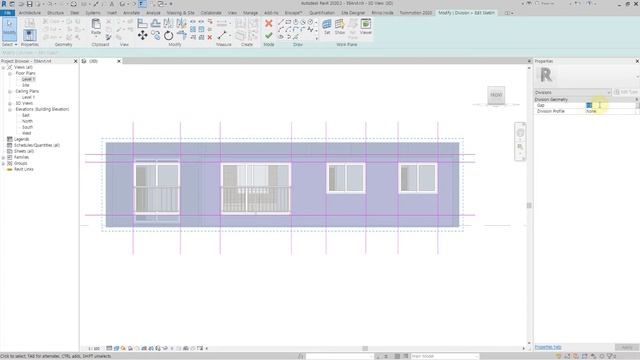The width and height of the screenshot is (640, 360).
Task: Click the ViewCube Front face
Action: [496, 95]
